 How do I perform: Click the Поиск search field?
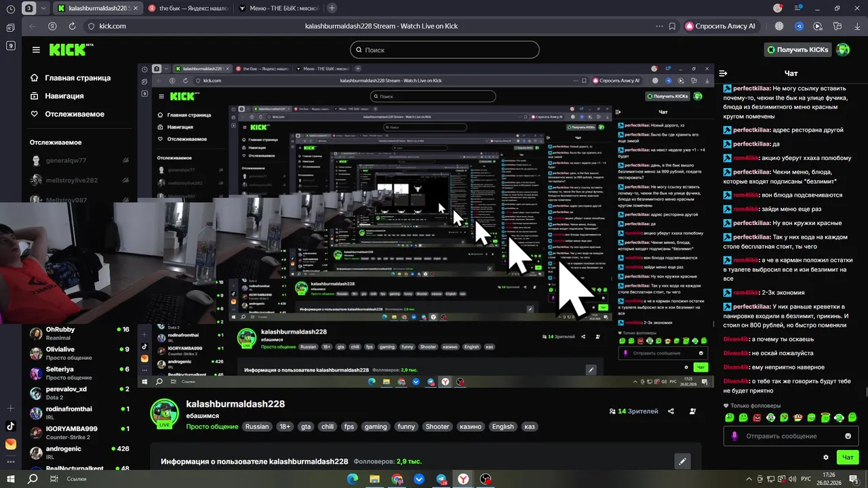pos(445,49)
